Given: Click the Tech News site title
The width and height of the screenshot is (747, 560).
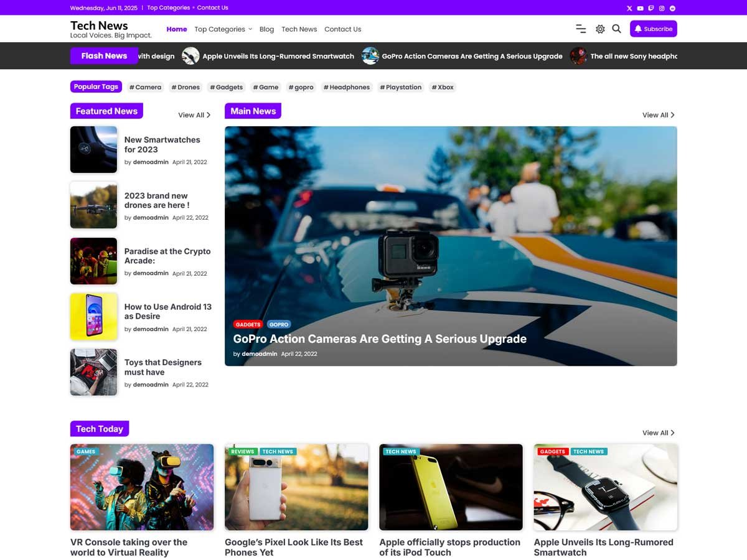Looking at the screenshot, I should pyautogui.click(x=99, y=26).
